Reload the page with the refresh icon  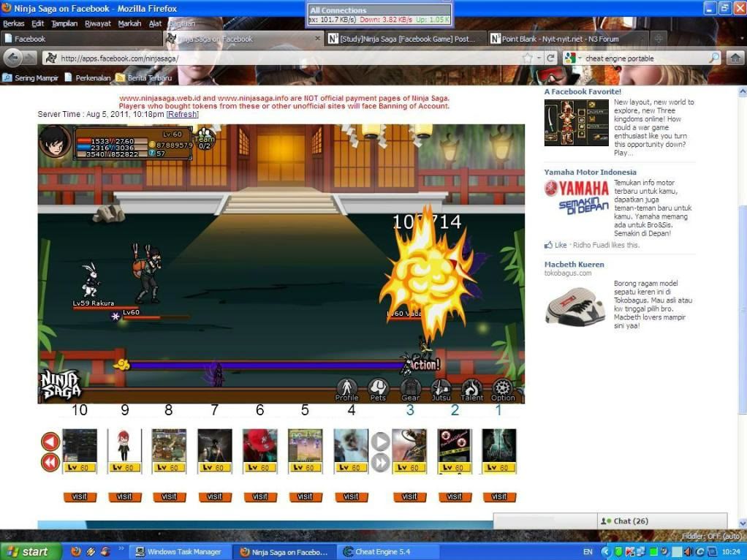(550, 58)
